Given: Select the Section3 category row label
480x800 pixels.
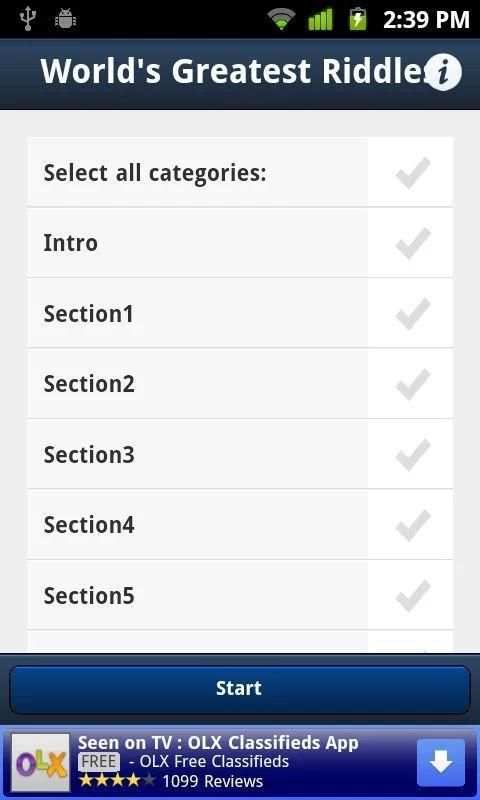Looking at the screenshot, I should 89,455.
